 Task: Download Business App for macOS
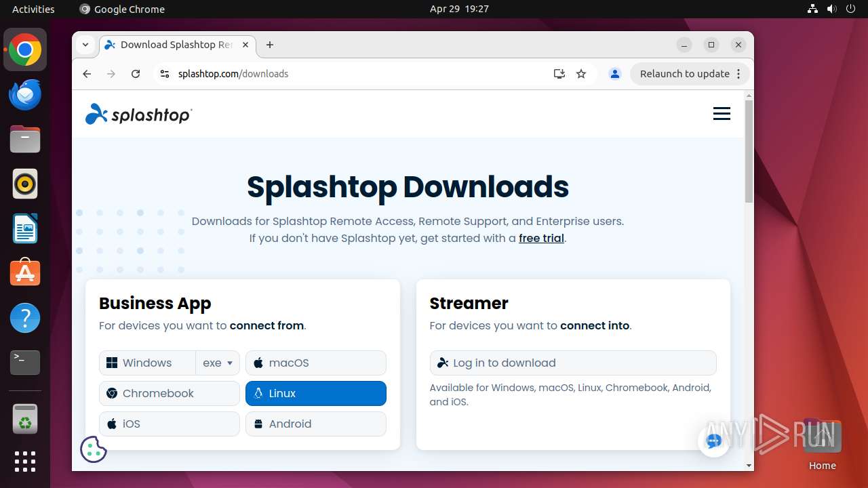tap(316, 363)
